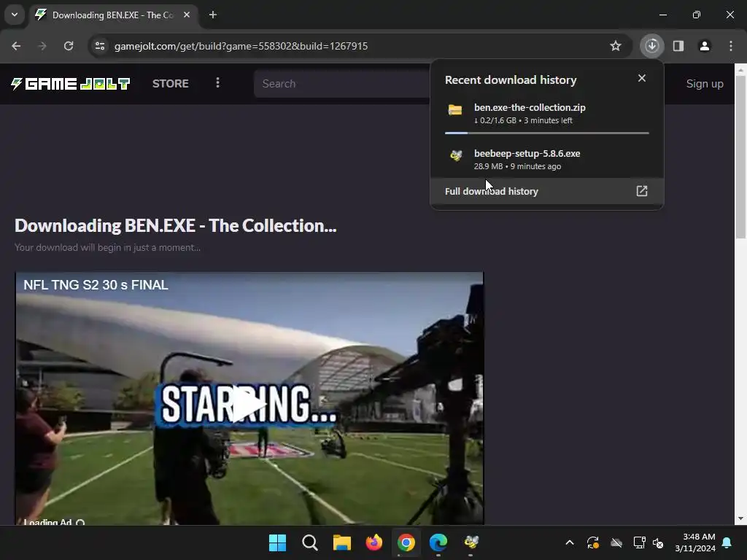747x560 pixels.
Task: Click the scrollbar down arrow
Action: point(740,519)
